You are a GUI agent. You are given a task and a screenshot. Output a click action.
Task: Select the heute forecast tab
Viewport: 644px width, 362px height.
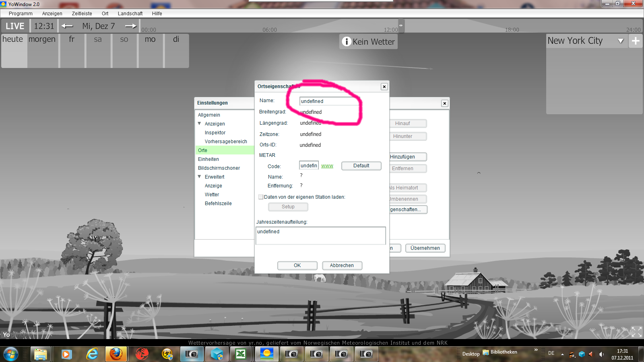[14, 51]
